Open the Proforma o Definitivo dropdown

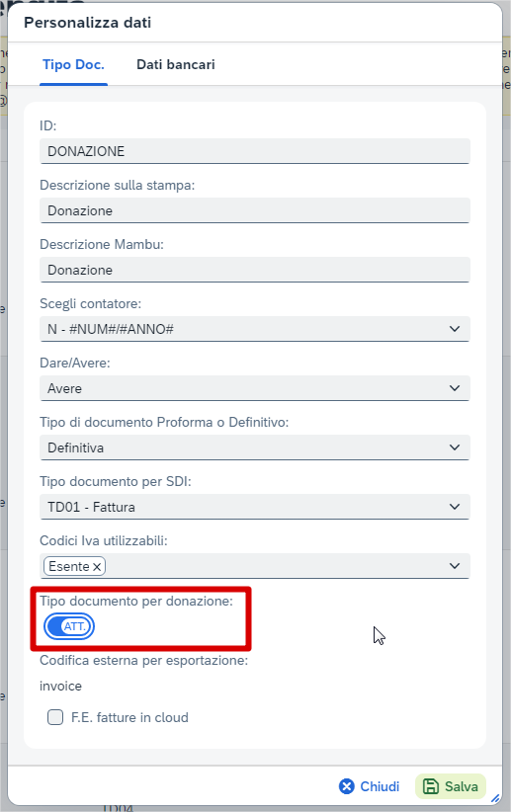click(254, 447)
